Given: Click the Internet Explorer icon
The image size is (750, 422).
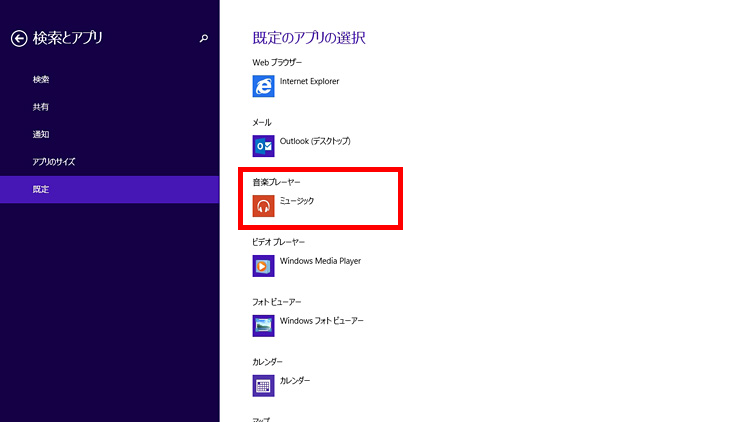Looking at the screenshot, I should coord(264,86).
